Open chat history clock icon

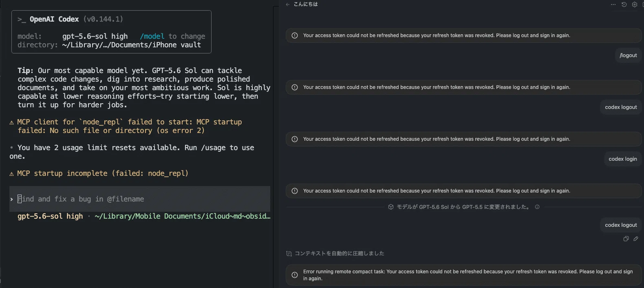tap(624, 4)
